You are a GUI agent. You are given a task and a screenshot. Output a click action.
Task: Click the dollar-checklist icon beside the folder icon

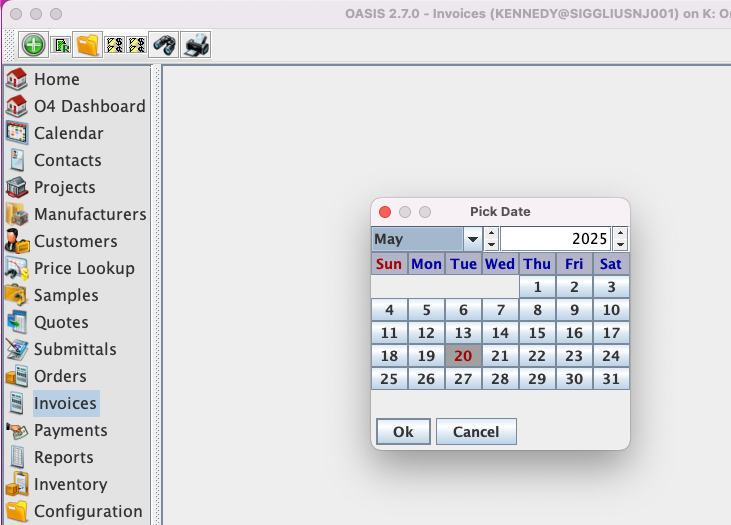pos(115,45)
